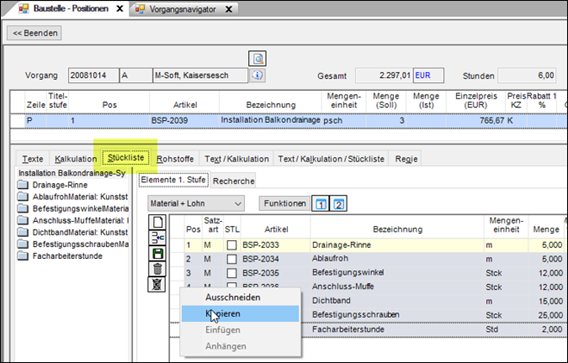Open the Text / Kalkulation tab
The height and width of the screenshot is (363, 568).
click(x=237, y=159)
